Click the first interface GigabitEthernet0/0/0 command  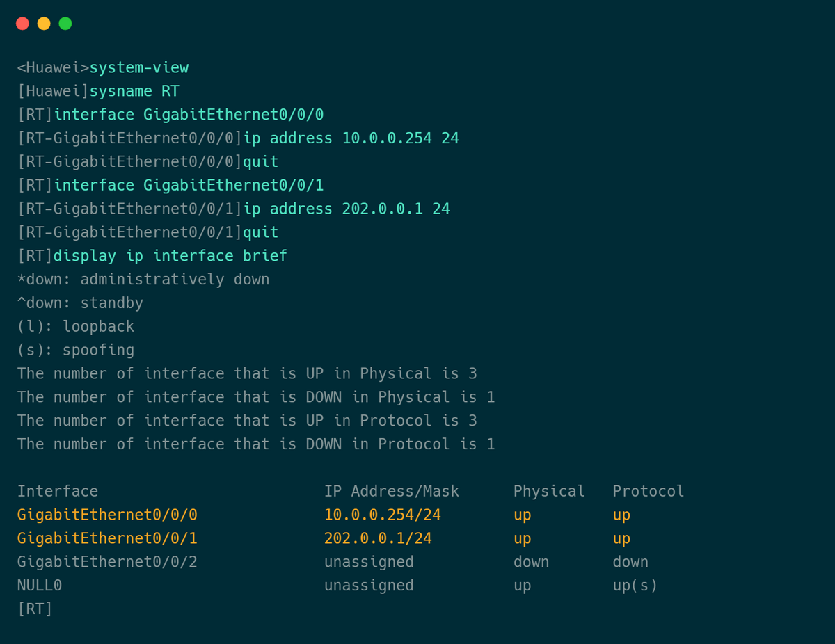tap(189, 115)
